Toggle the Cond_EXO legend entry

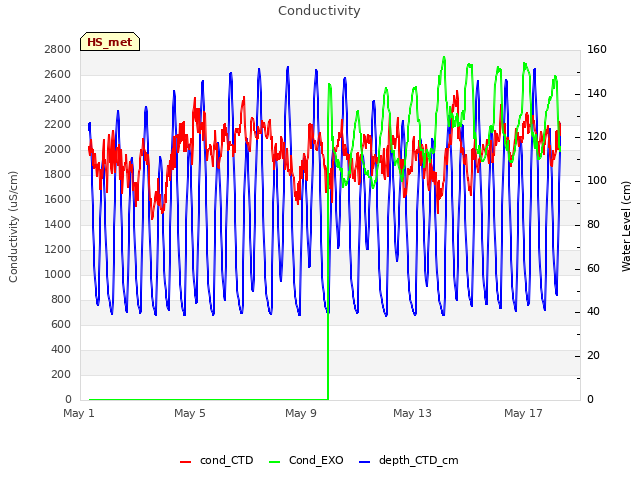pos(307,460)
